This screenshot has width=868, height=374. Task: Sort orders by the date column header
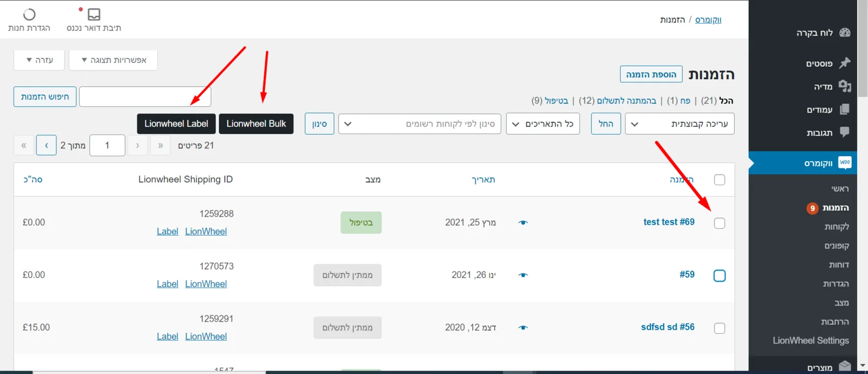483,180
